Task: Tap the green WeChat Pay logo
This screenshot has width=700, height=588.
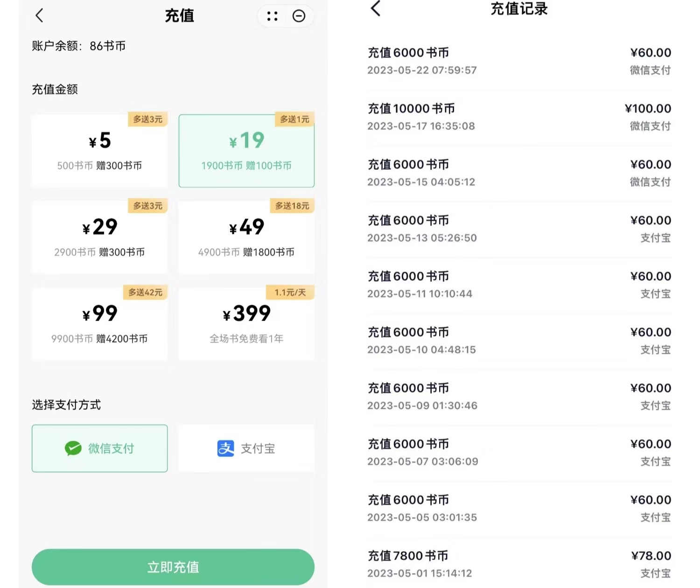Action: (x=73, y=448)
